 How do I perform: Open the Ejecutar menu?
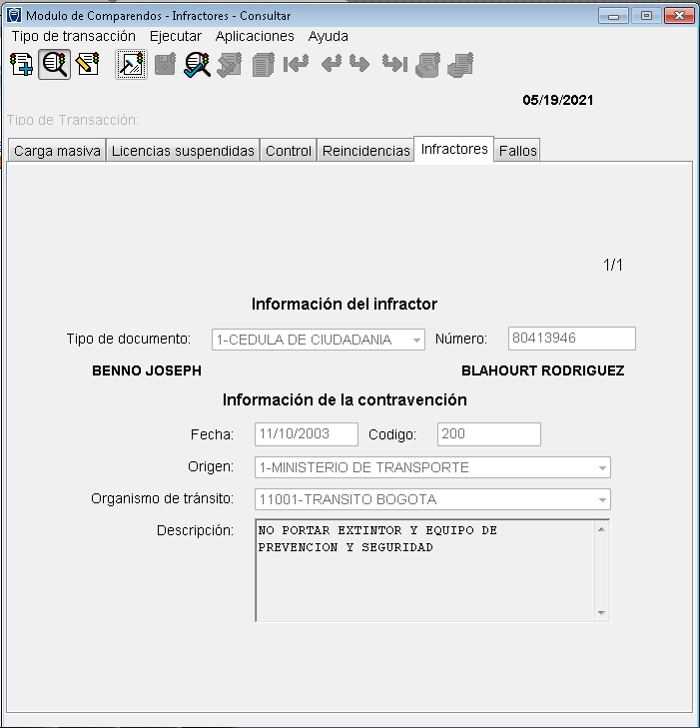click(175, 36)
